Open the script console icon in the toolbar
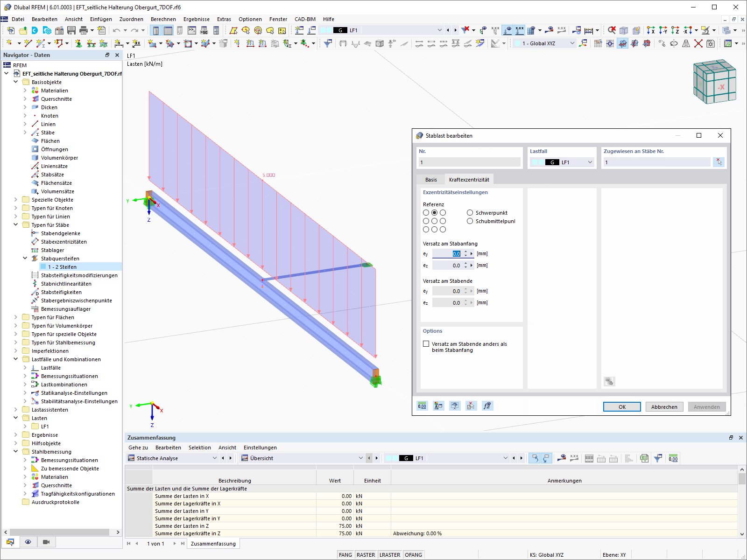The width and height of the screenshot is (747, 560). coord(192,30)
